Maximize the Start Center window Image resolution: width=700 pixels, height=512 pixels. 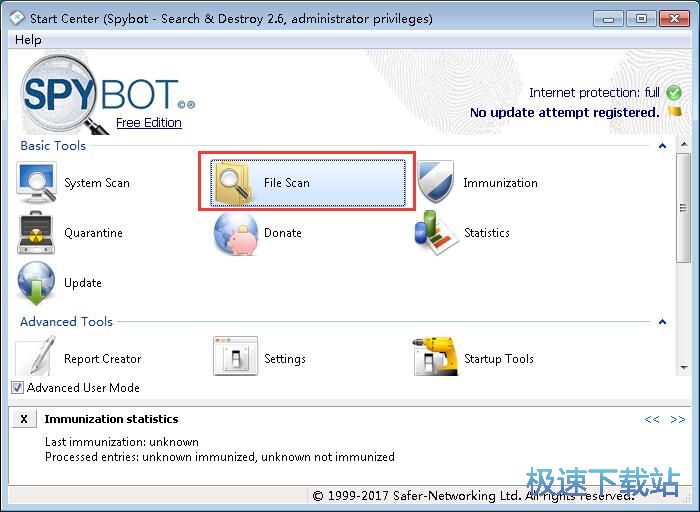click(x=641, y=19)
